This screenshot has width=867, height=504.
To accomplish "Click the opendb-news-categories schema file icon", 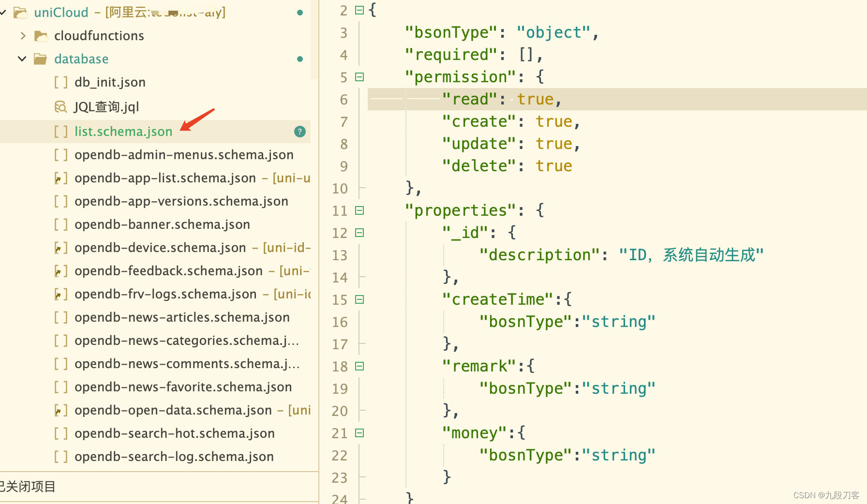I will (61, 341).
